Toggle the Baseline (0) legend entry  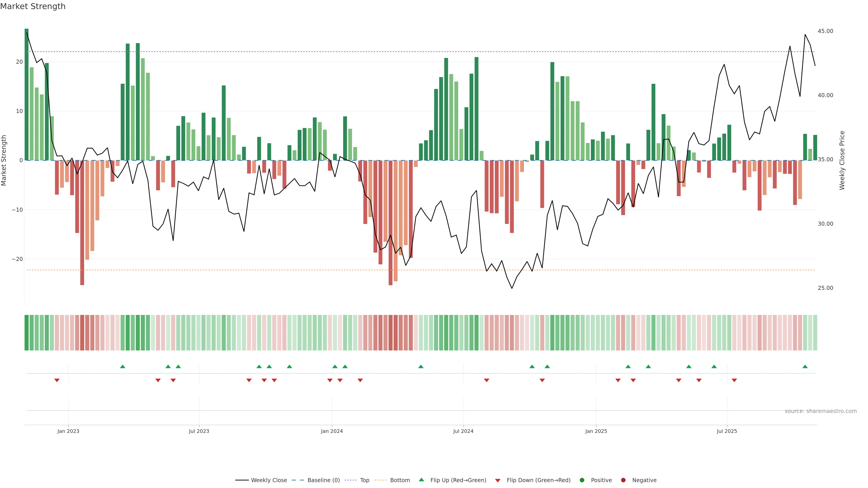point(323,480)
